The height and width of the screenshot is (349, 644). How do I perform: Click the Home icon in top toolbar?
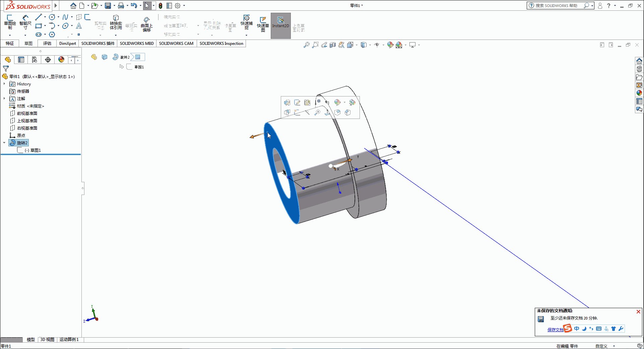73,6
